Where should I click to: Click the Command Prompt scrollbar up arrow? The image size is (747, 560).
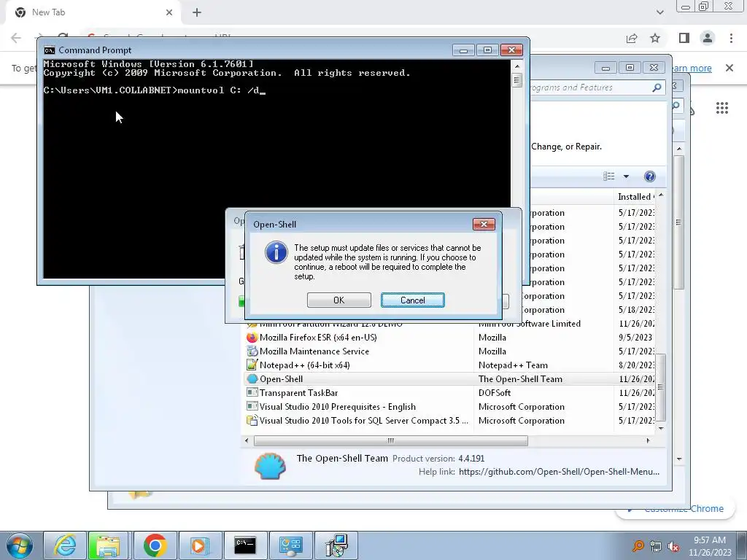[x=517, y=66]
